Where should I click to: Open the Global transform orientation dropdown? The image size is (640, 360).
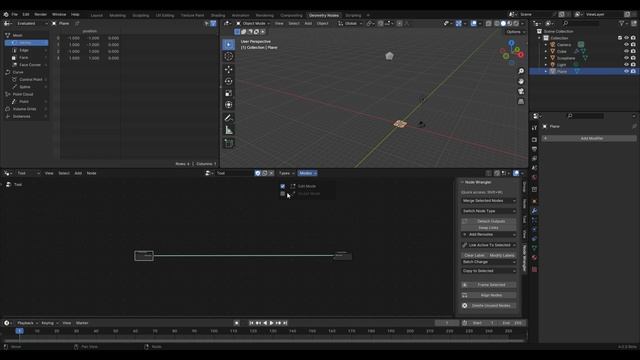pos(350,24)
